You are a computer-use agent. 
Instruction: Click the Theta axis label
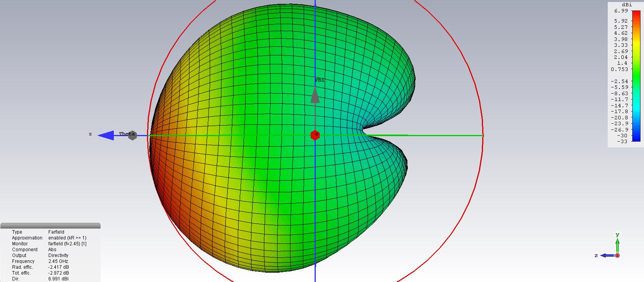(127, 134)
